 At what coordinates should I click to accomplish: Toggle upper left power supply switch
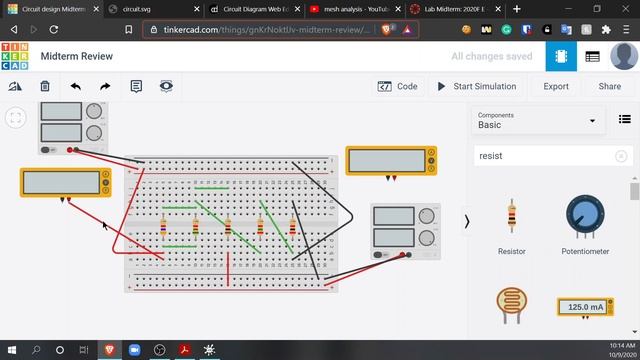point(48,150)
